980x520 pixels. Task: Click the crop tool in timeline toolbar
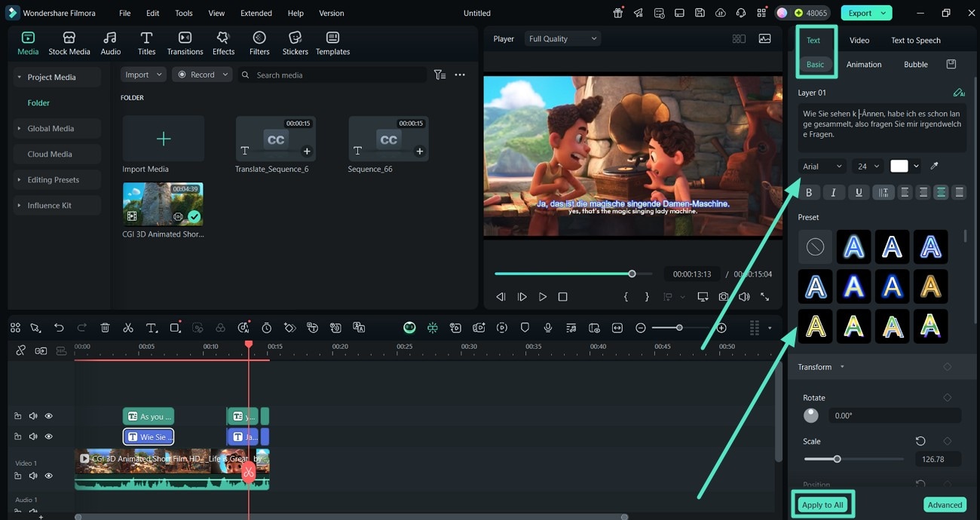coord(175,328)
